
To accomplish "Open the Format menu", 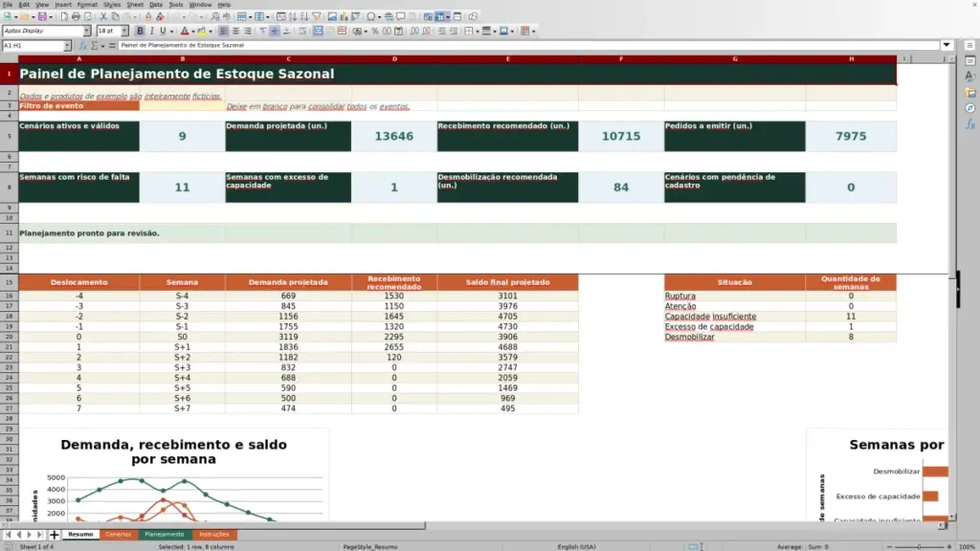I will click(x=87, y=5).
